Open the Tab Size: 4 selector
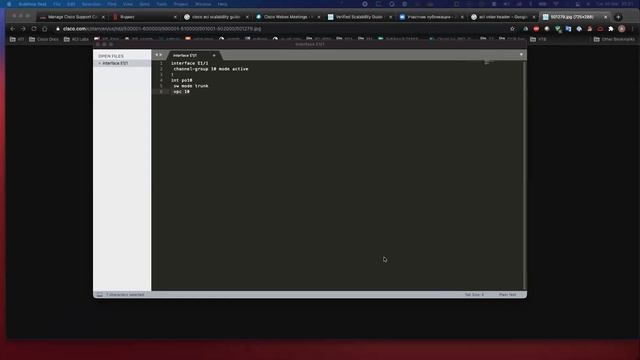Viewport: 640px width, 360px height. pos(474,295)
